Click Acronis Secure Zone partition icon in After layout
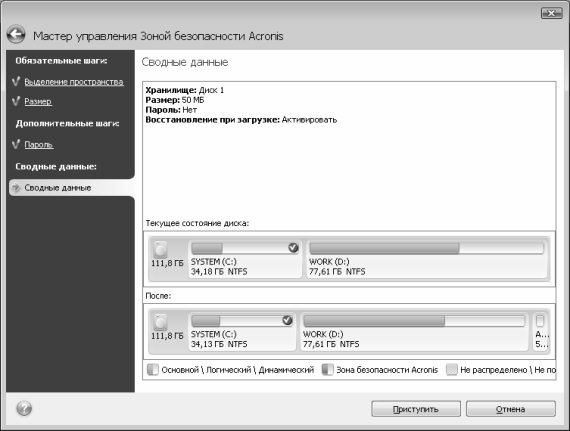 (540, 321)
